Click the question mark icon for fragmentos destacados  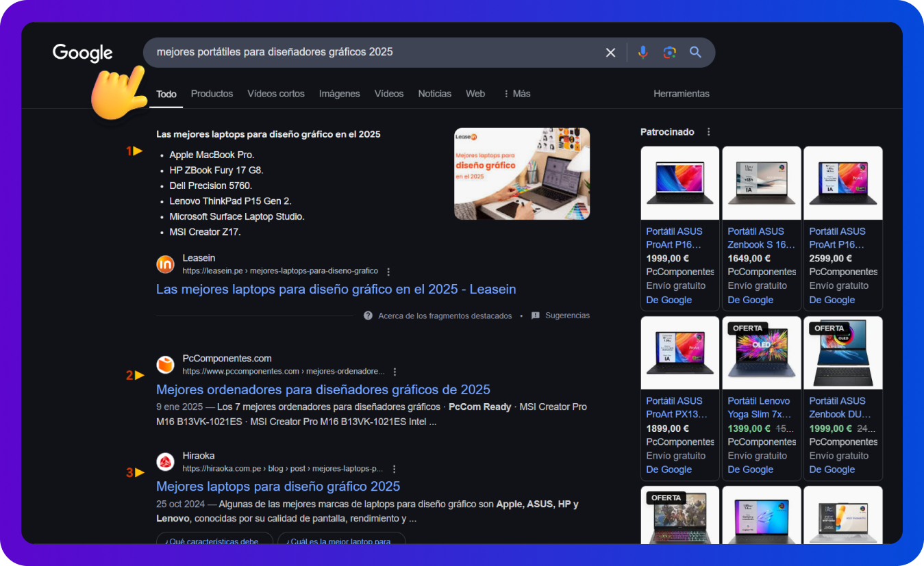tap(368, 316)
